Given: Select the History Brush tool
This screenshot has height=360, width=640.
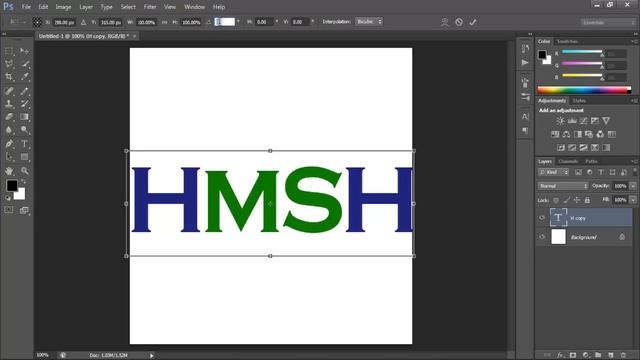Looking at the screenshot, I should [x=24, y=104].
